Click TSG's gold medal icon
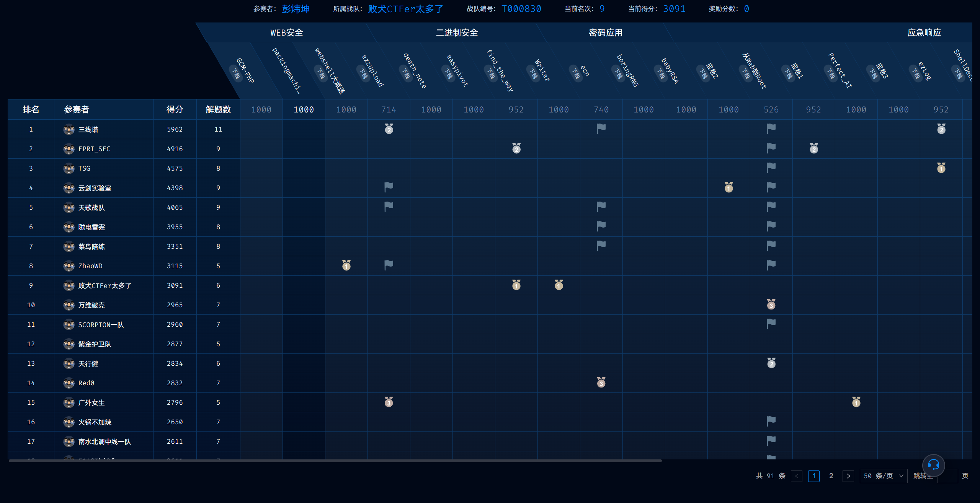980x503 pixels. click(x=941, y=168)
